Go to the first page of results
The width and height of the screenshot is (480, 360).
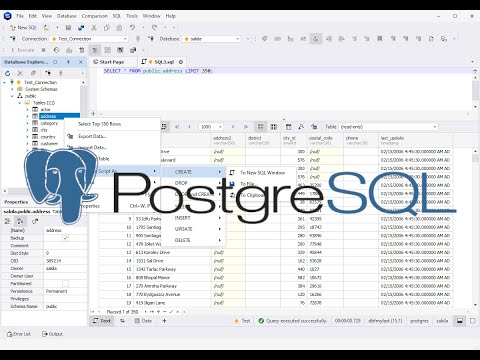(x=177, y=127)
